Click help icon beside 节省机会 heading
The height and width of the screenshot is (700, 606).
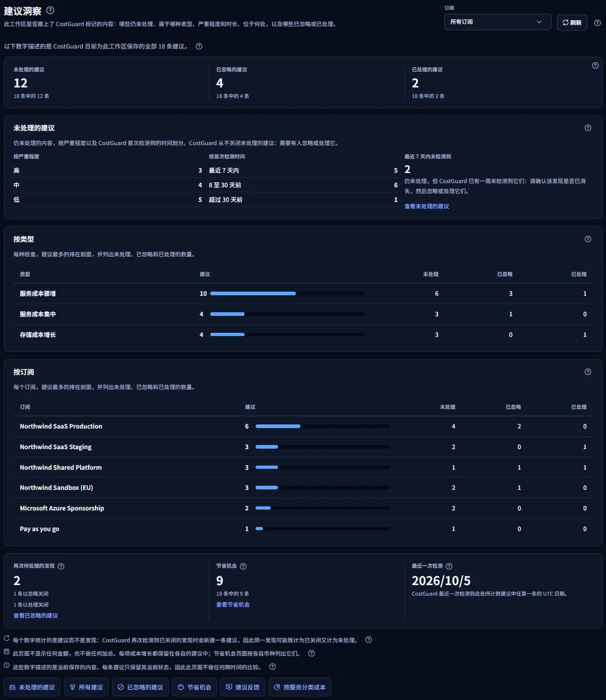(x=243, y=566)
